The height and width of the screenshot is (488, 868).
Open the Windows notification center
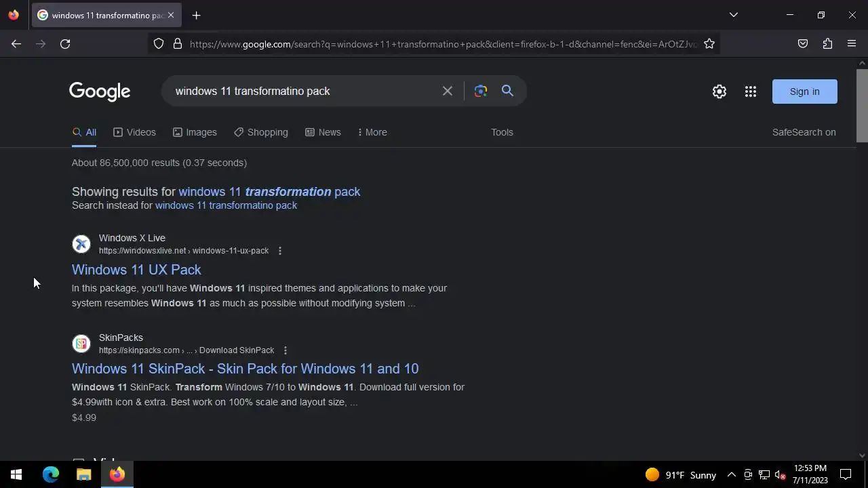tap(846, 474)
